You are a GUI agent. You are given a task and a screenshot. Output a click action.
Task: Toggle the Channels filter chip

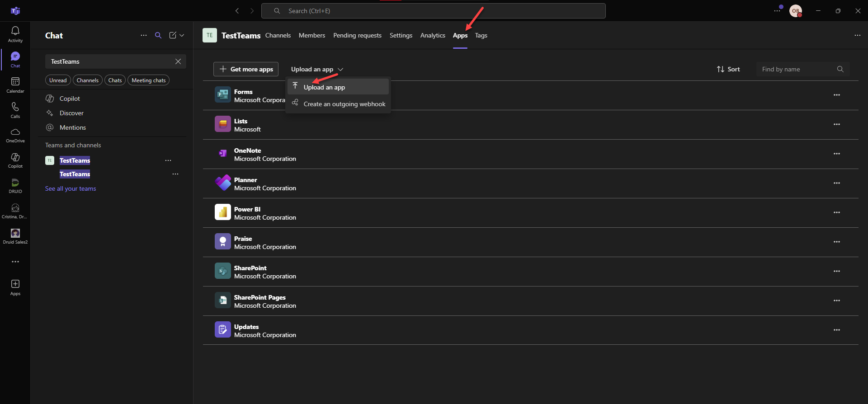point(88,80)
